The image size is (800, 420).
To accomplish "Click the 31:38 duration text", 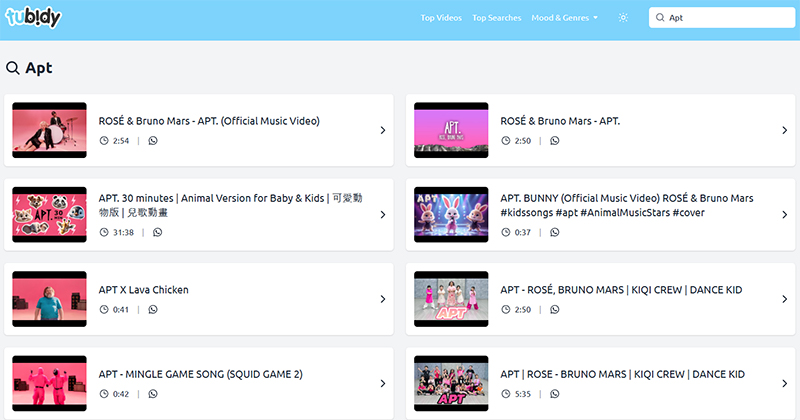I will click(x=123, y=233).
